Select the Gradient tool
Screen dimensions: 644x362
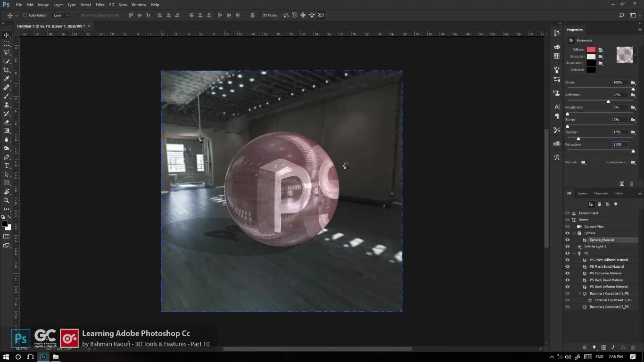coord(7,131)
